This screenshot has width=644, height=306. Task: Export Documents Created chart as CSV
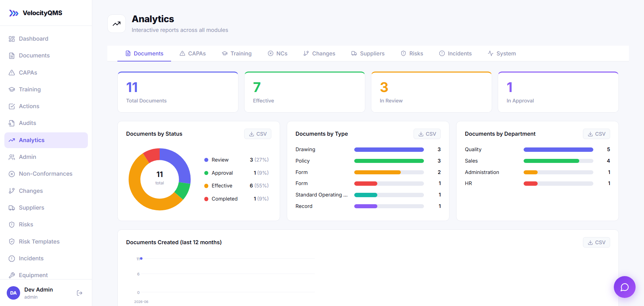[x=596, y=242]
